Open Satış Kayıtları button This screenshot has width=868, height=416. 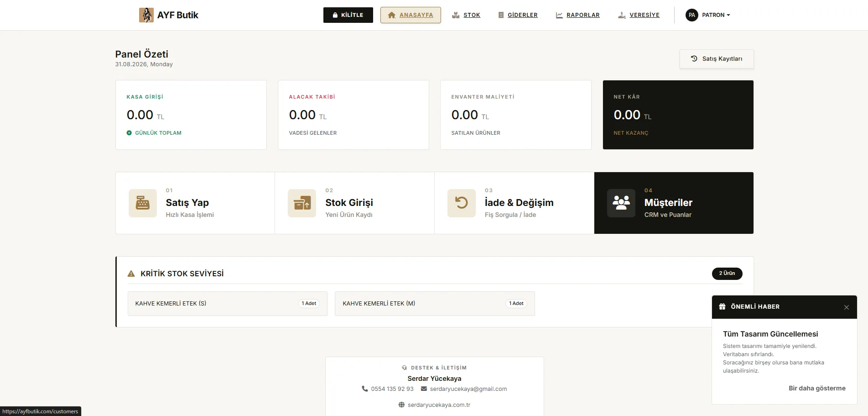pos(717,59)
